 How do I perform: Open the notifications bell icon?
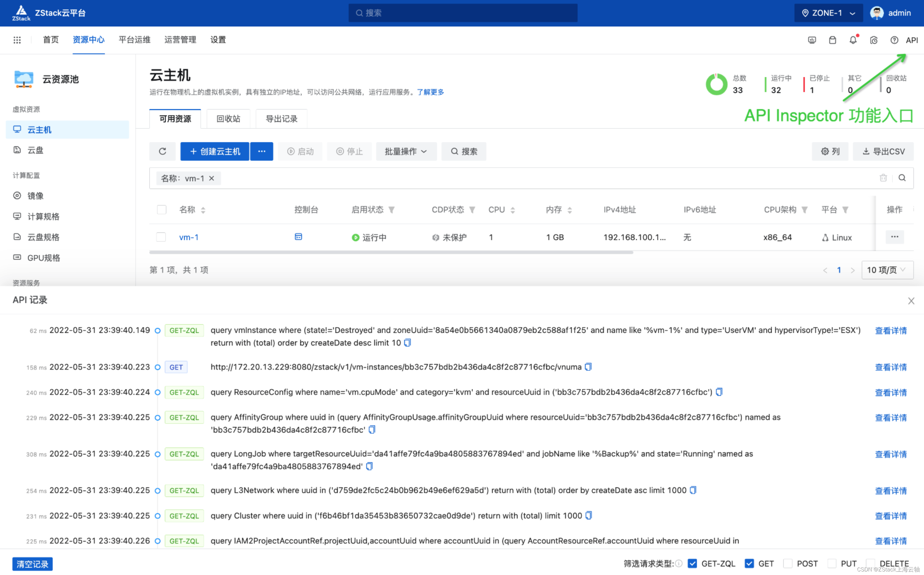[x=853, y=40]
